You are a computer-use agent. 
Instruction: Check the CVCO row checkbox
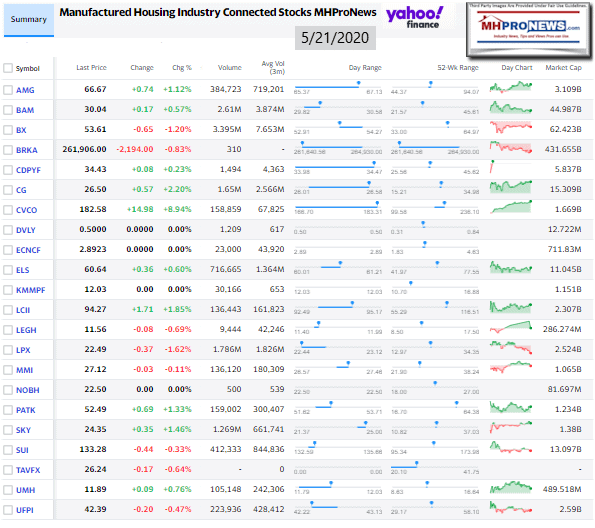8,210
